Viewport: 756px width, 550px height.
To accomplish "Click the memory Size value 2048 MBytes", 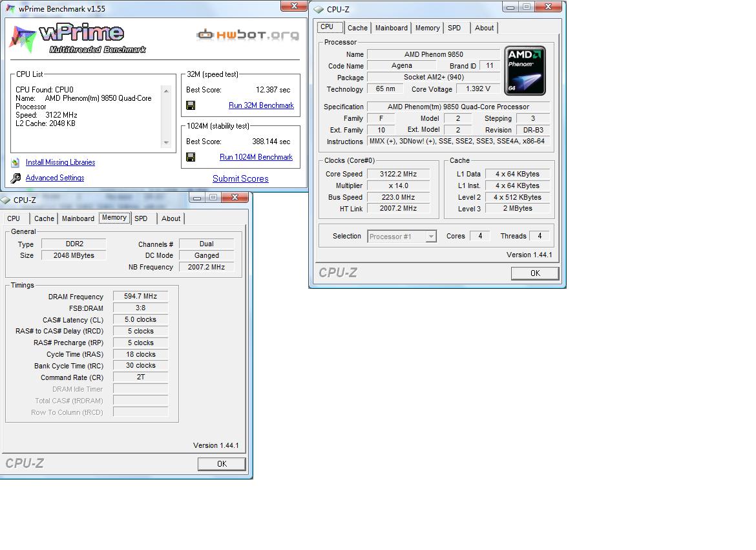I will click(74, 255).
